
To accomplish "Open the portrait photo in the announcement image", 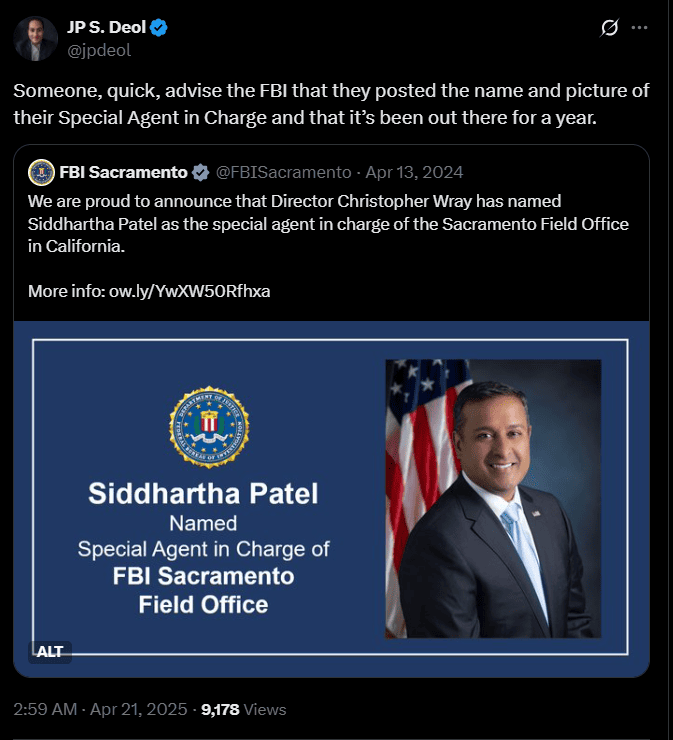I will [493, 498].
